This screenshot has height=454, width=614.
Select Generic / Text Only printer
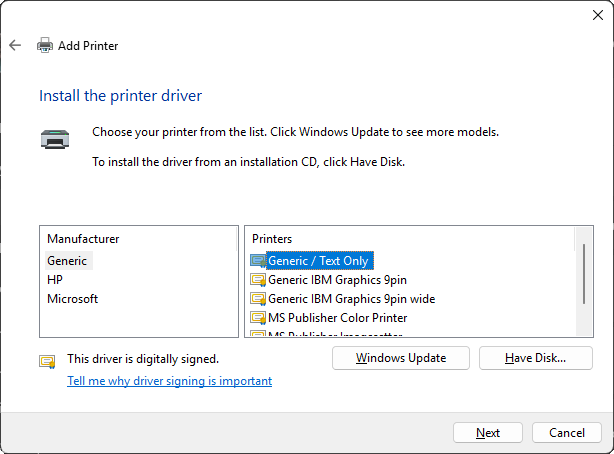coord(318,261)
